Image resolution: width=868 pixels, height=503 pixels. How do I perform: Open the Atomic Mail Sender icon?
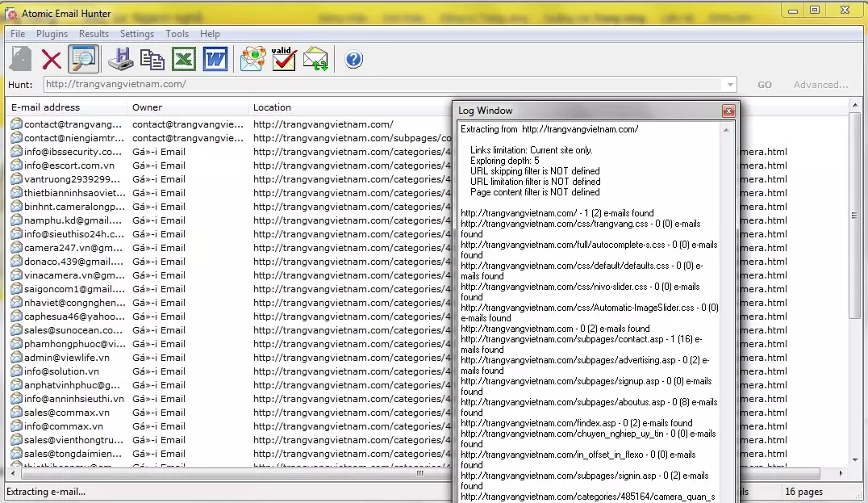252,59
